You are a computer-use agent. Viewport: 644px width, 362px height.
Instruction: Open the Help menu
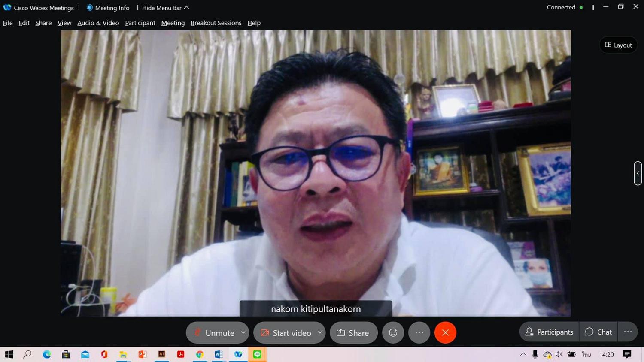pos(254,23)
